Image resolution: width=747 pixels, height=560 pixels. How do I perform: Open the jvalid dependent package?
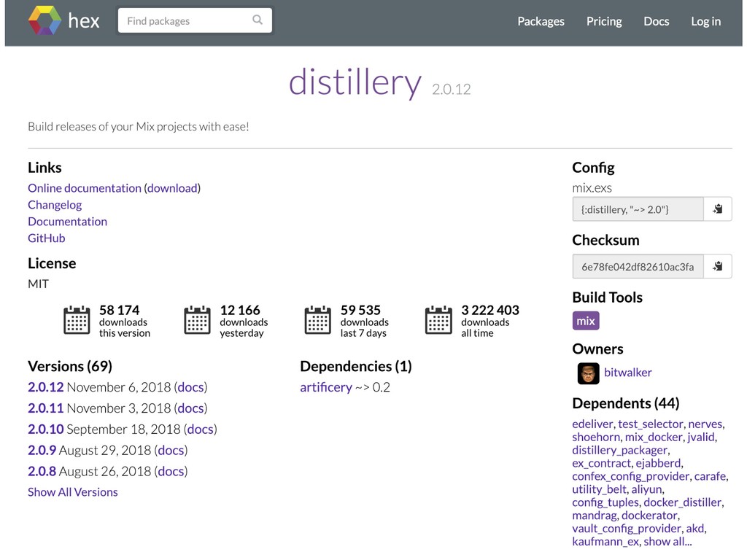click(x=701, y=437)
